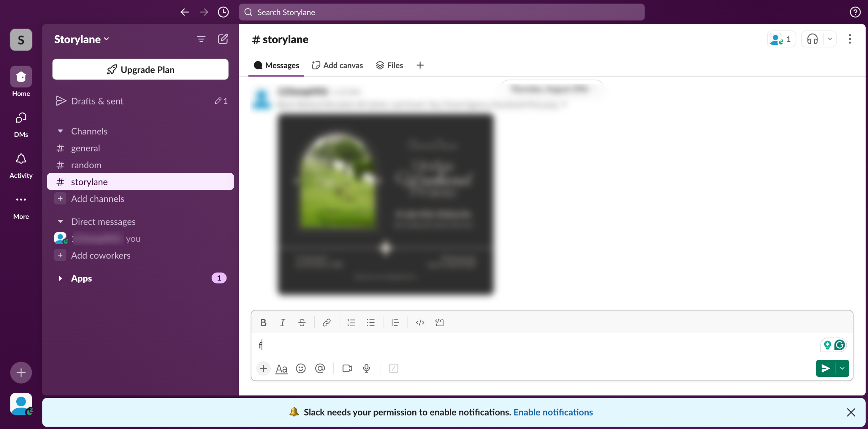Image resolution: width=868 pixels, height=429 pixels.
Task: Click Enable notifications link
Action: tap(553, 412)
